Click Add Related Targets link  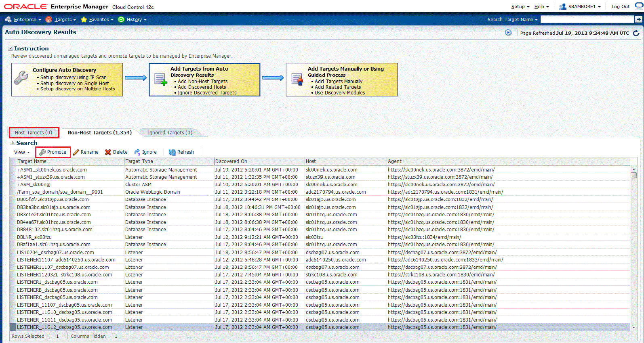tap(338, 87)
